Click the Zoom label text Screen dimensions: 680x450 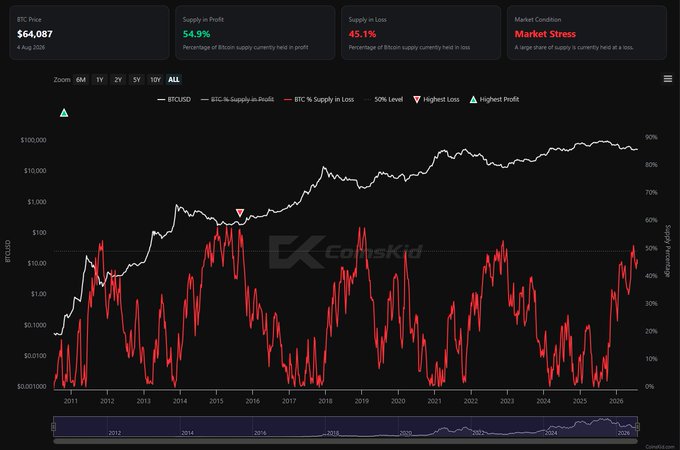point(62,80)
